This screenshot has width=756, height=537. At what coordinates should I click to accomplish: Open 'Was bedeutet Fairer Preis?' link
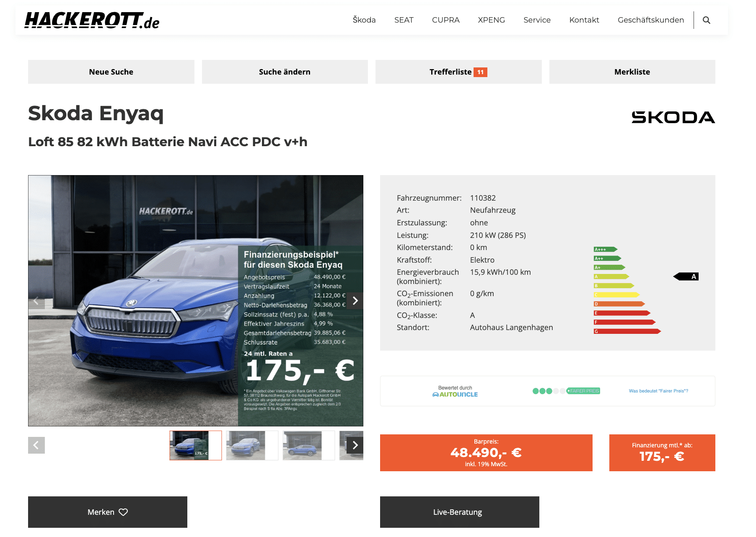(658, 391)
